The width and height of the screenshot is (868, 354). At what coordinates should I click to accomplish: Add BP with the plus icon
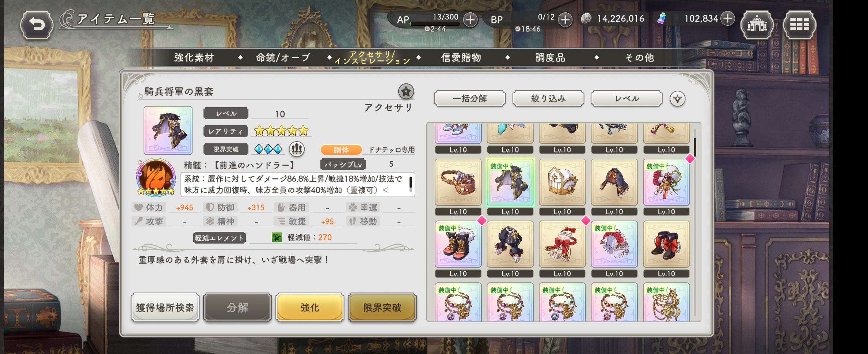(565, 20)
